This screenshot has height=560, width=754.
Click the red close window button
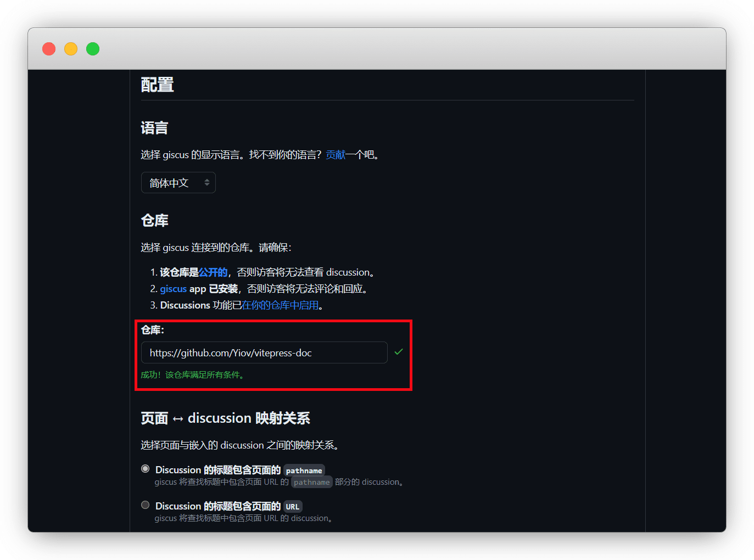pos(49,49)
